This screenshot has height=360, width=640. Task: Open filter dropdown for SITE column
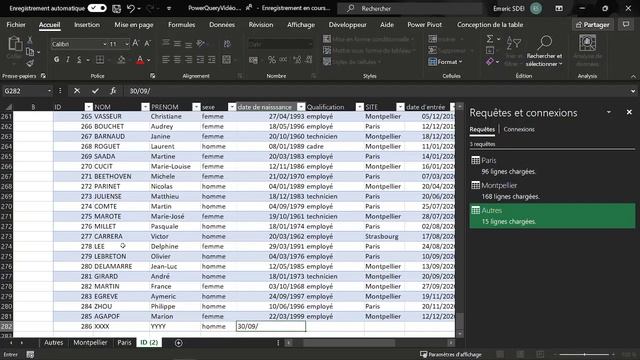(x=400, y=107)
